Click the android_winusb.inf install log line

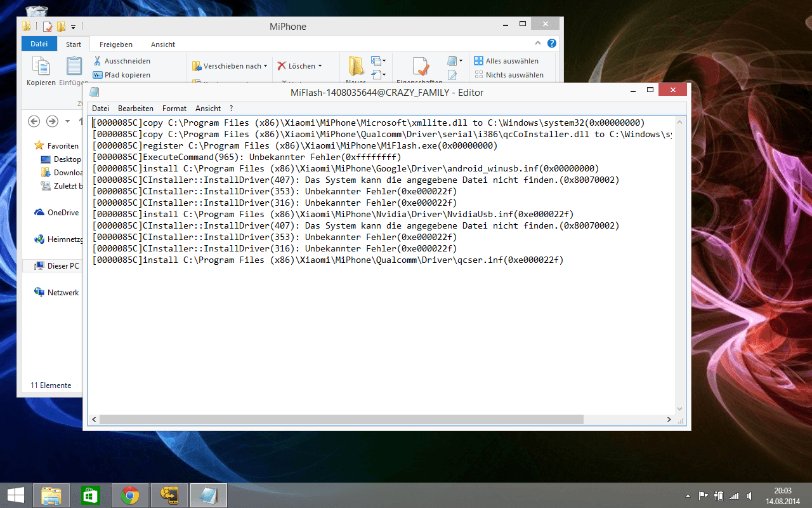coord(346,168)
